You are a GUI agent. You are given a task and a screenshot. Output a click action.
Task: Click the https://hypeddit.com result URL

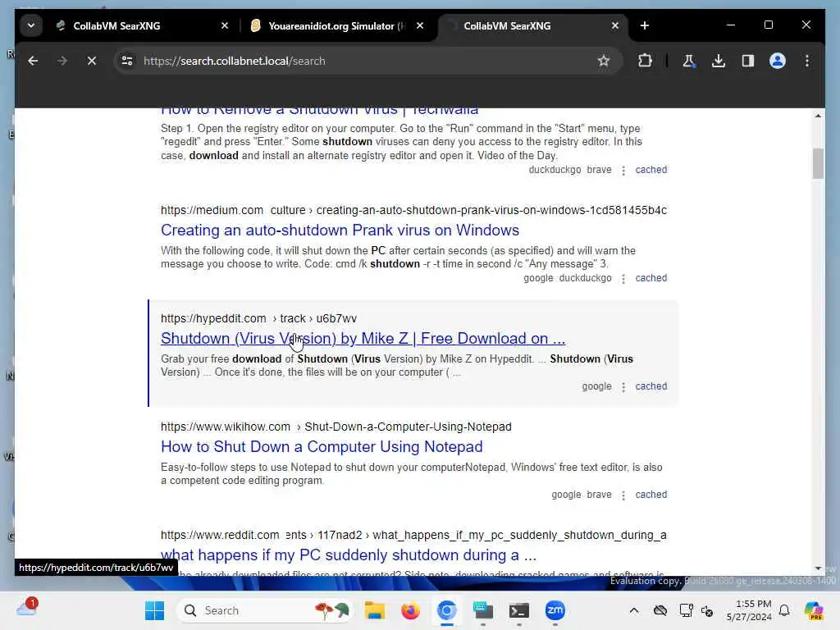click(x=258, y=319)
